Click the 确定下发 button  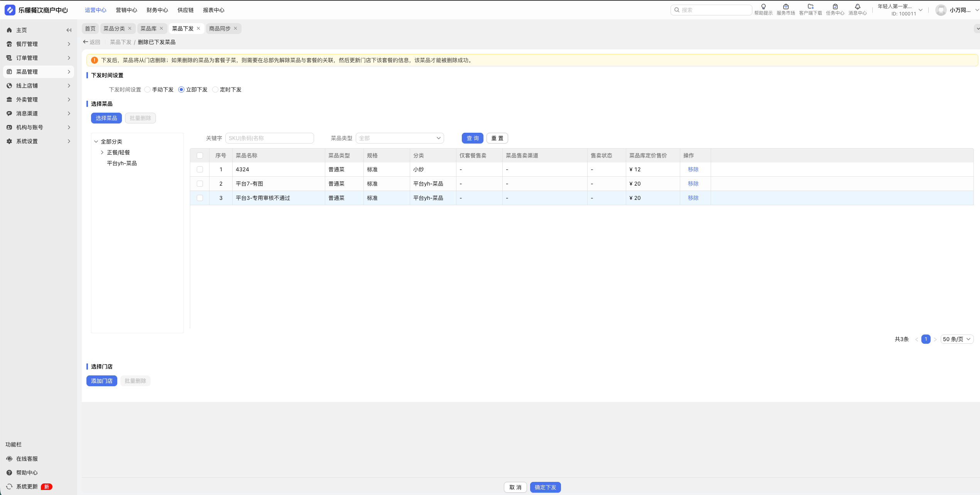[545, 487]
